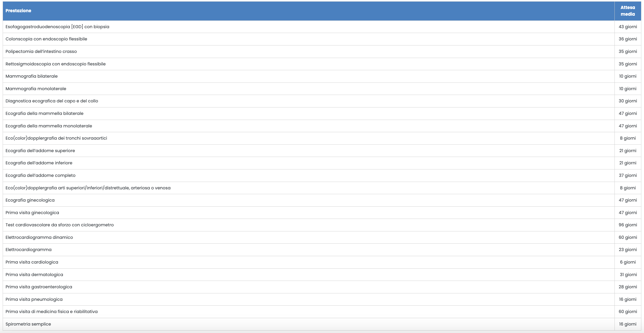This screenshot has height=333, width=644.
Task: Click Polipectomia dell'intestino crasso text
Action: point(41,51)
